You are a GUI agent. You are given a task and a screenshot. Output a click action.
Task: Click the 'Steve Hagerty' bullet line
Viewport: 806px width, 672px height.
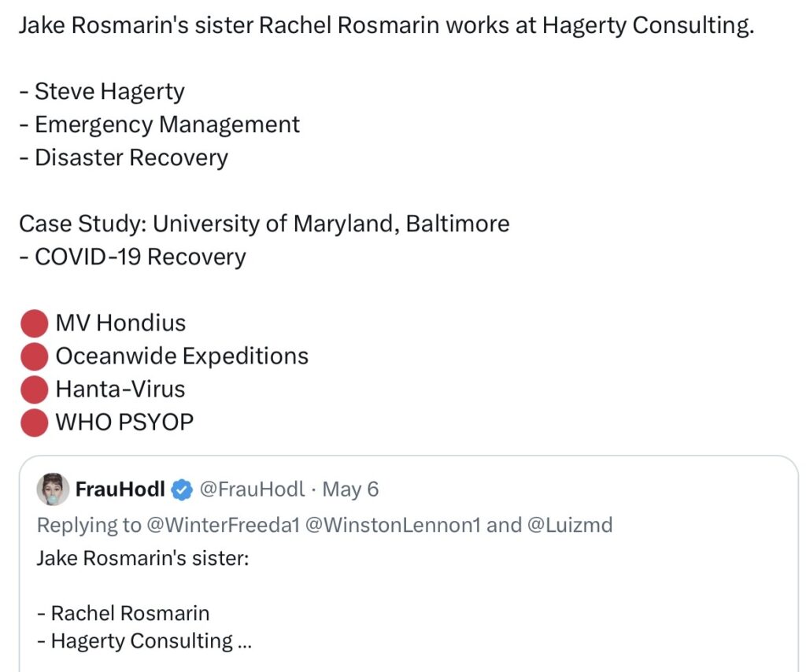coord(102,92)
